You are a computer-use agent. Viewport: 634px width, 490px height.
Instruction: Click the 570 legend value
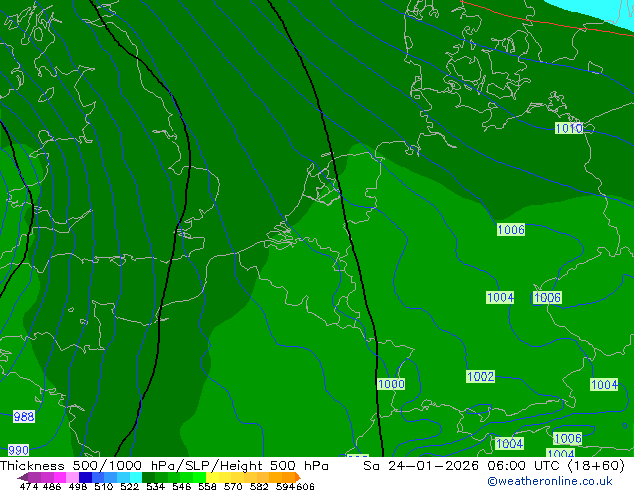[x=233, y=486]
